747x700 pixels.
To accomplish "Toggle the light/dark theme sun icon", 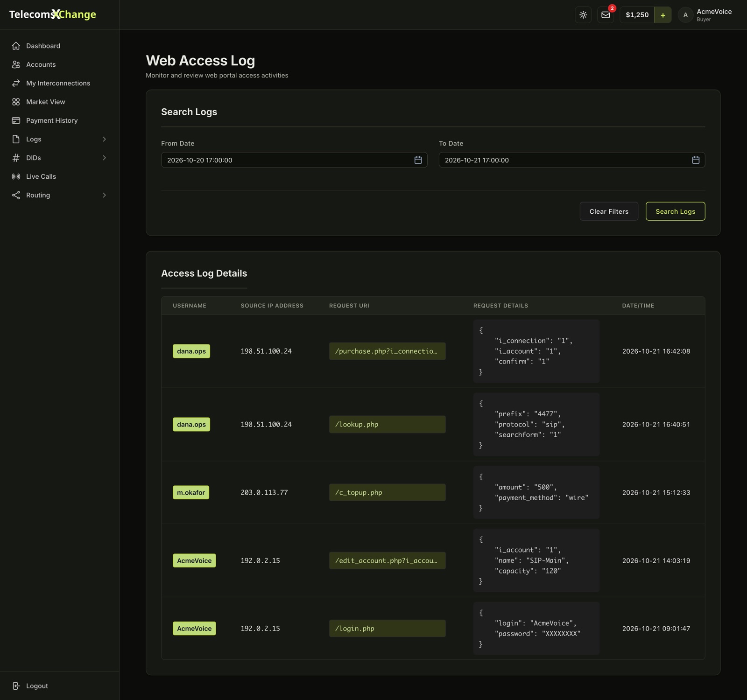I will (x=583, y=15).
